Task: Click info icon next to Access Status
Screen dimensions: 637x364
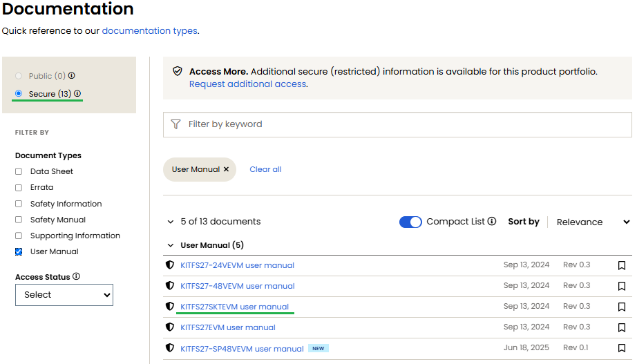Action: (x=77, y=276)
